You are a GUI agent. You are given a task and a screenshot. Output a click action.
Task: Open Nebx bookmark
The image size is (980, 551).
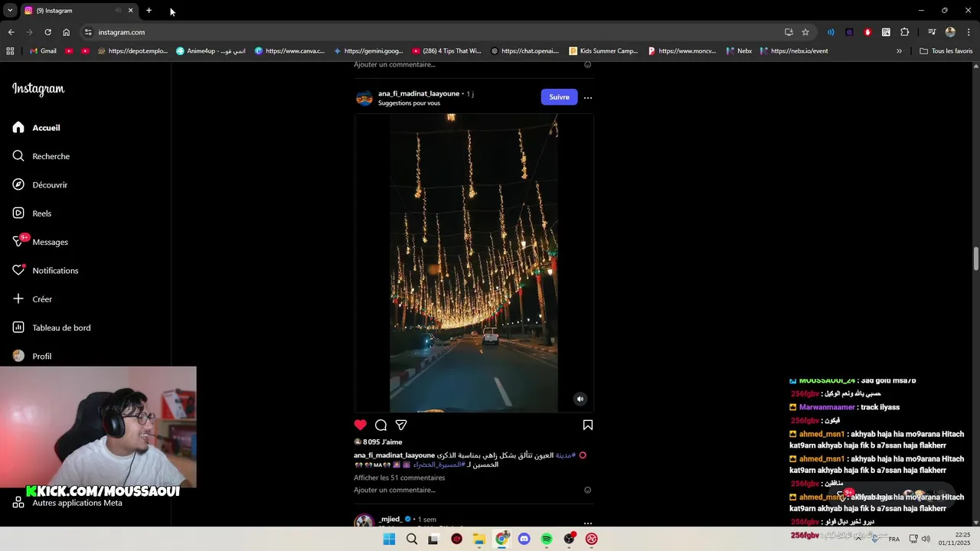coord(738,51)
